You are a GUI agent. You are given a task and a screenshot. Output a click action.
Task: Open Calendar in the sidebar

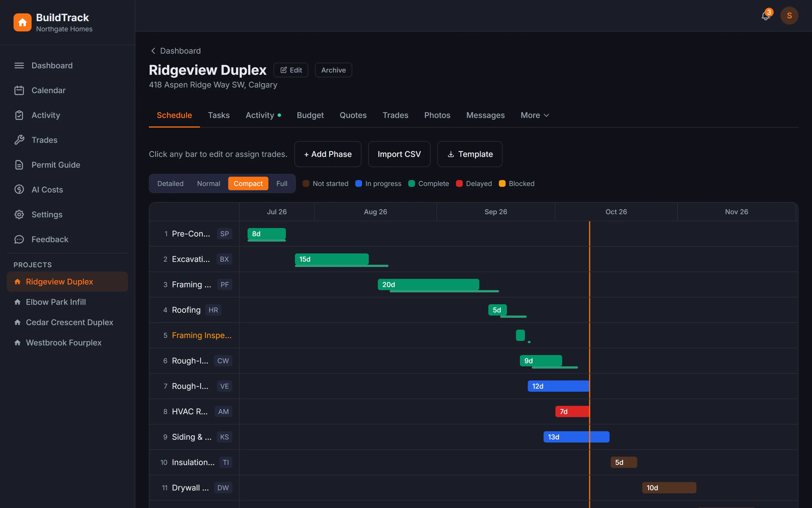(x=67, y=90)
